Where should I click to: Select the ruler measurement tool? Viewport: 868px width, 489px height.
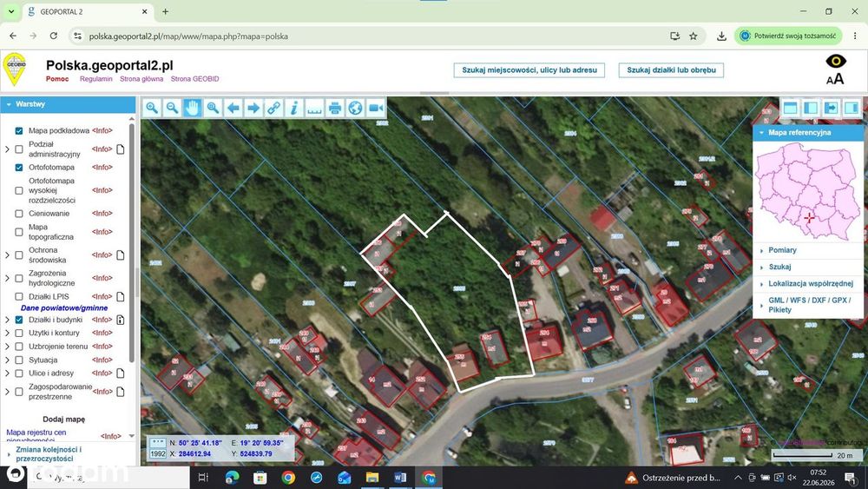(x=314, y=108)
